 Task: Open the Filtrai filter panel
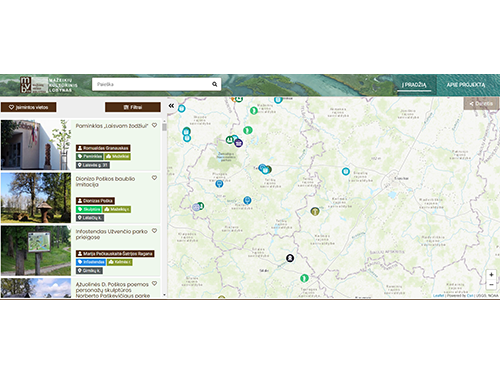[x=133, y=107]
